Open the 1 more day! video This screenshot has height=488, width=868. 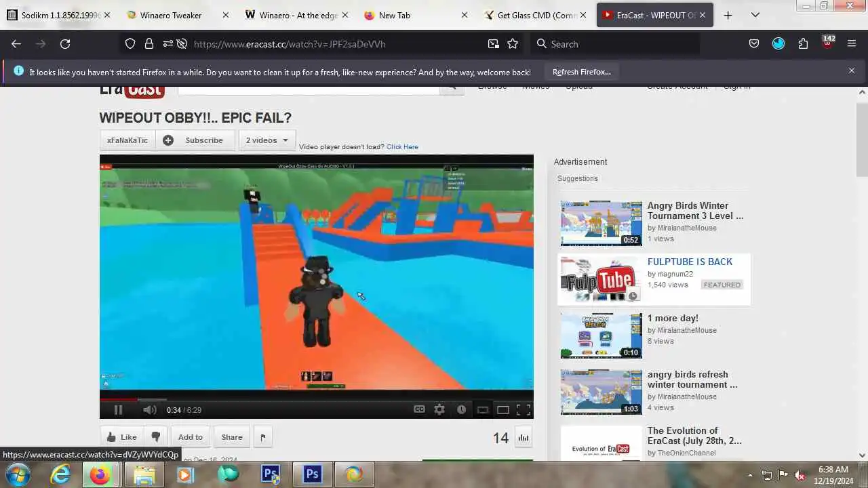(x=673, y=318)
